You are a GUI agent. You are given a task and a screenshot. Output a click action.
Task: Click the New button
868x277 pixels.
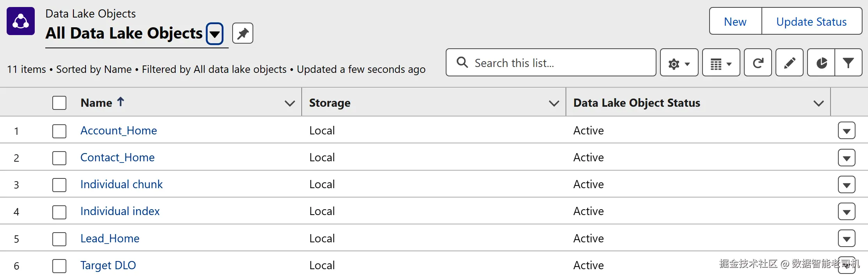(x=735, y=21)
